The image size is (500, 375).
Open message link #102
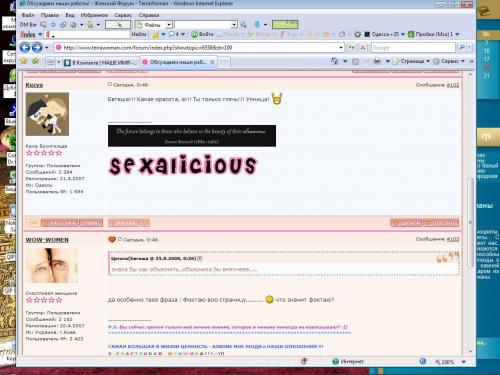pyautogui.click(x=453, y=85)
